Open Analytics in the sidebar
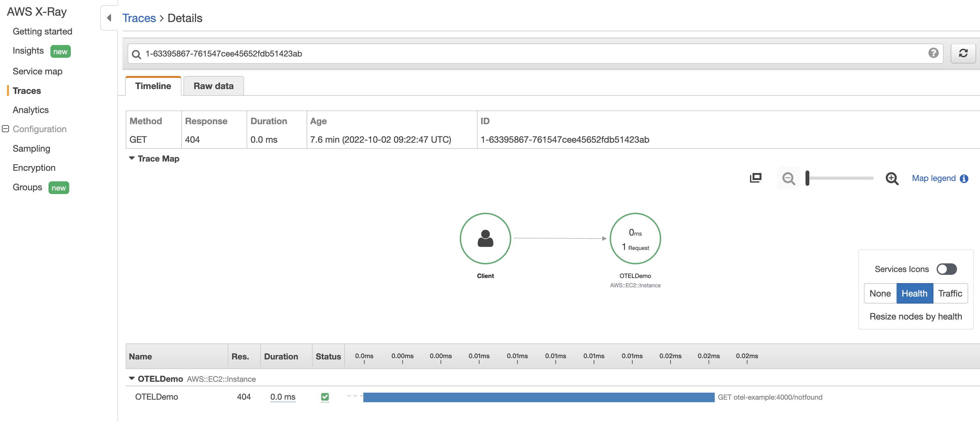The image size is (980, 422). click(x=30, y=109)
